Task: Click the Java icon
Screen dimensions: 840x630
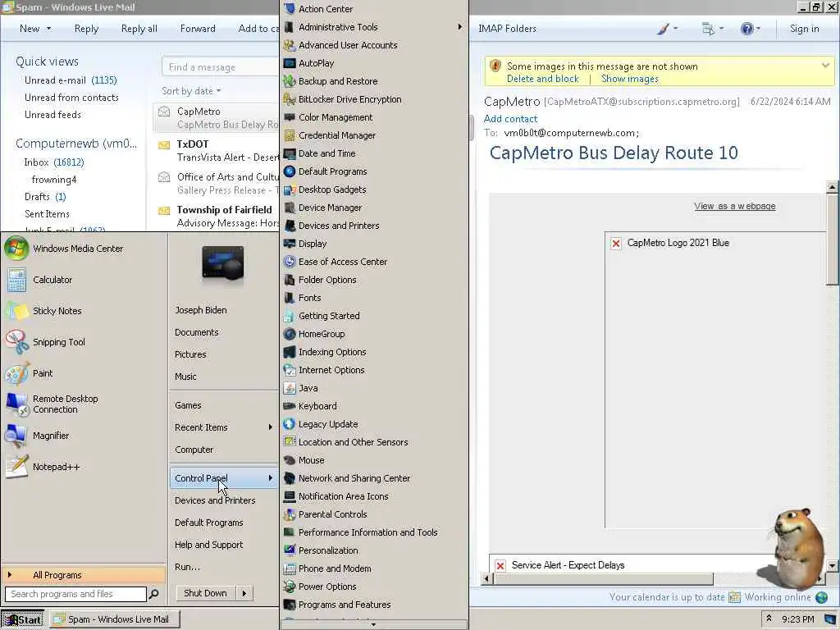Action: 290,388
